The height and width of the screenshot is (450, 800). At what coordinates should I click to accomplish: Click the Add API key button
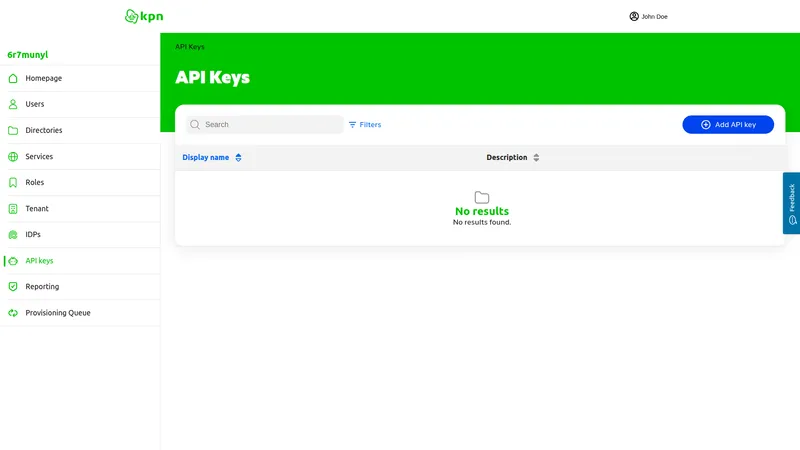[728, 124]
